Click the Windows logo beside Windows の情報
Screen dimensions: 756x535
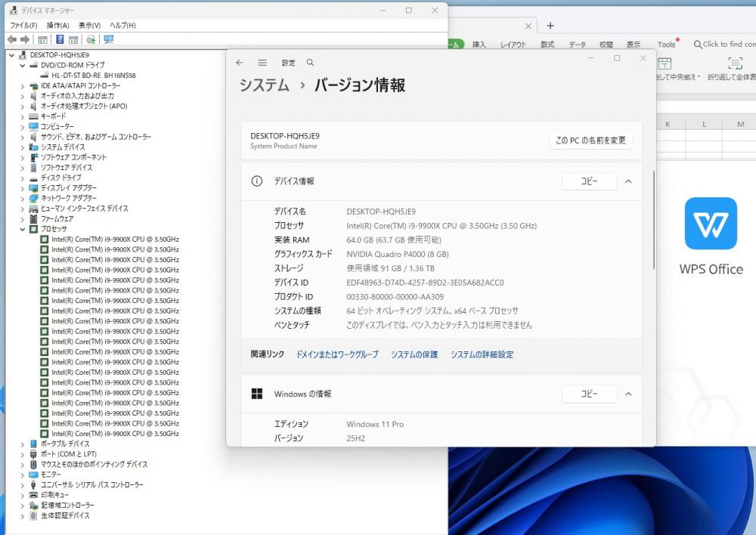point(257,394)
